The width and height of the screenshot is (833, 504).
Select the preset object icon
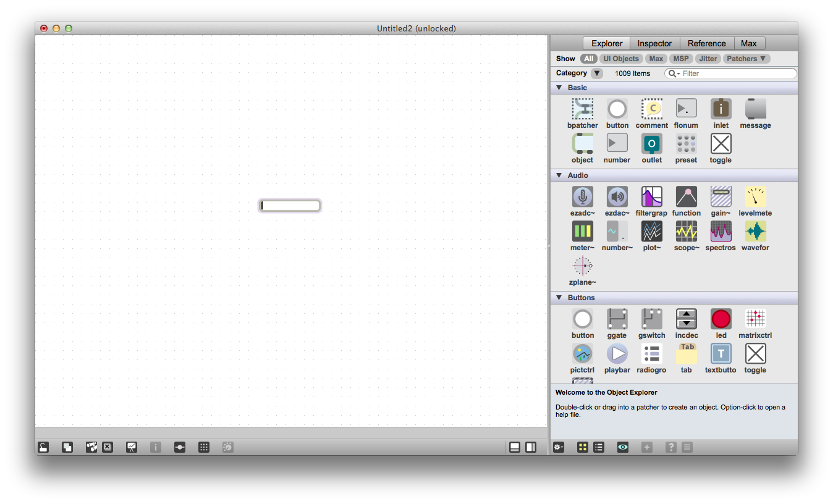coord(686,144)
